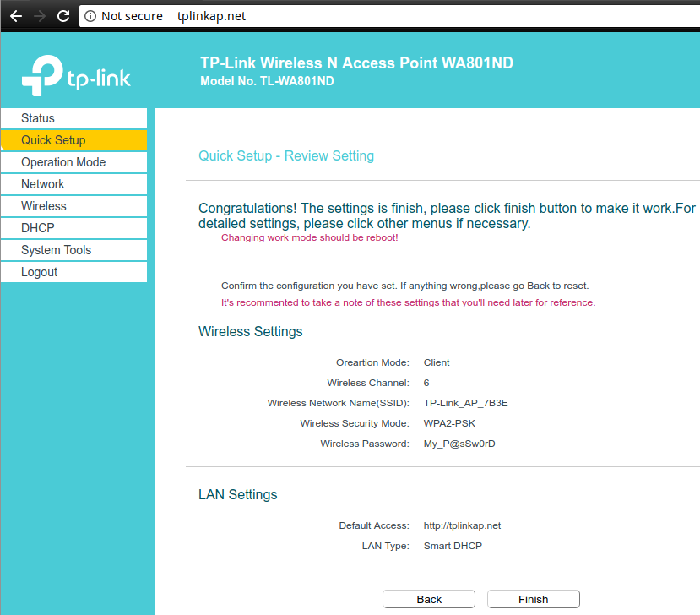Click the SSID value TP-Link_AP_7B3E
Viewport: 700px width, 615px height.
point(465,403)
